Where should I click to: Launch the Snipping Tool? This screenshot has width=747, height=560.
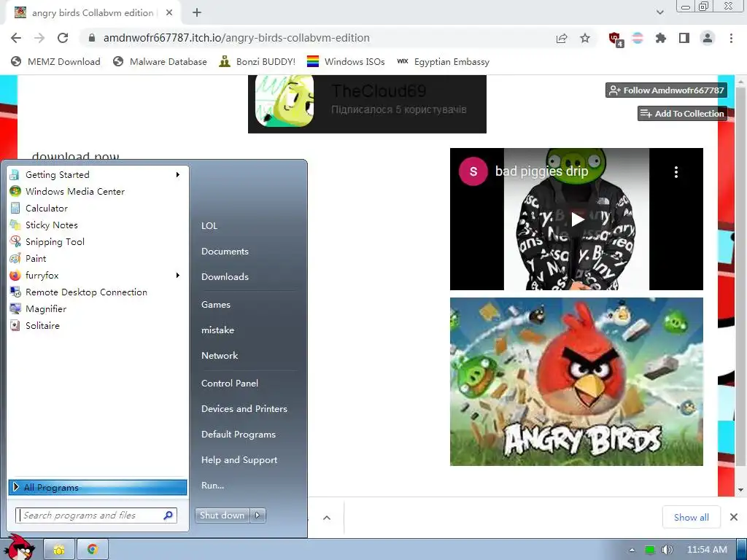[98, 242]
